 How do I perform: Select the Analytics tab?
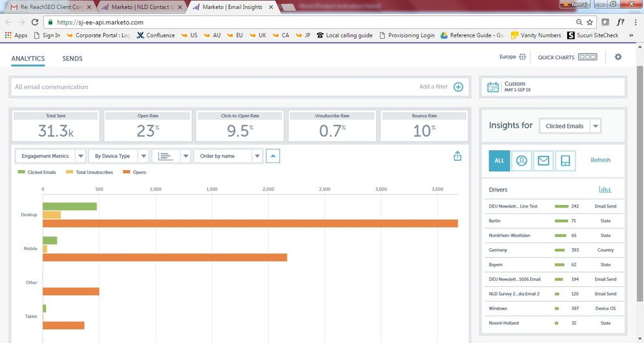tap(28, 59)
